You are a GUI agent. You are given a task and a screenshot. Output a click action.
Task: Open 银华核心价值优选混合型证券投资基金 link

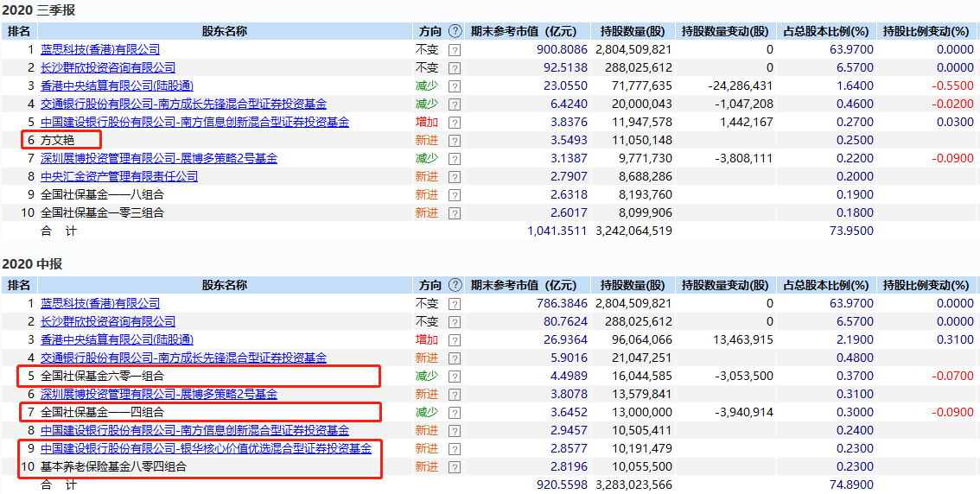click(x=207, y=448)
